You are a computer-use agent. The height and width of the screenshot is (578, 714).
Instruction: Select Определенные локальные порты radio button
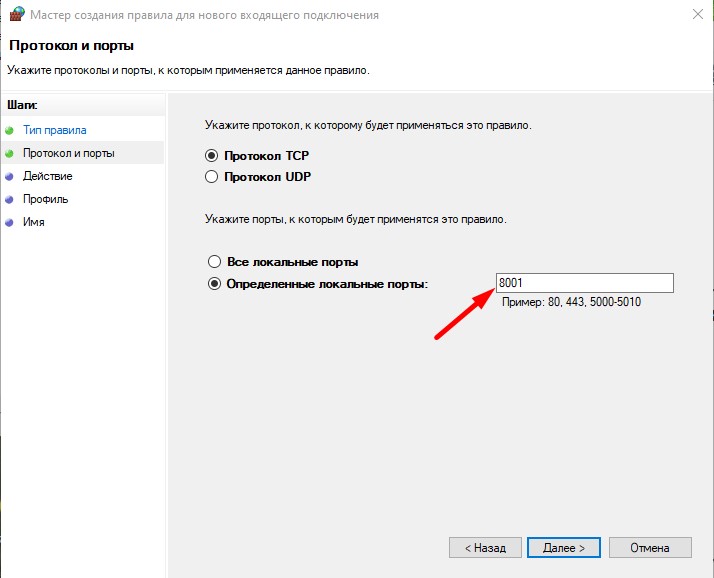click(214, 284)
